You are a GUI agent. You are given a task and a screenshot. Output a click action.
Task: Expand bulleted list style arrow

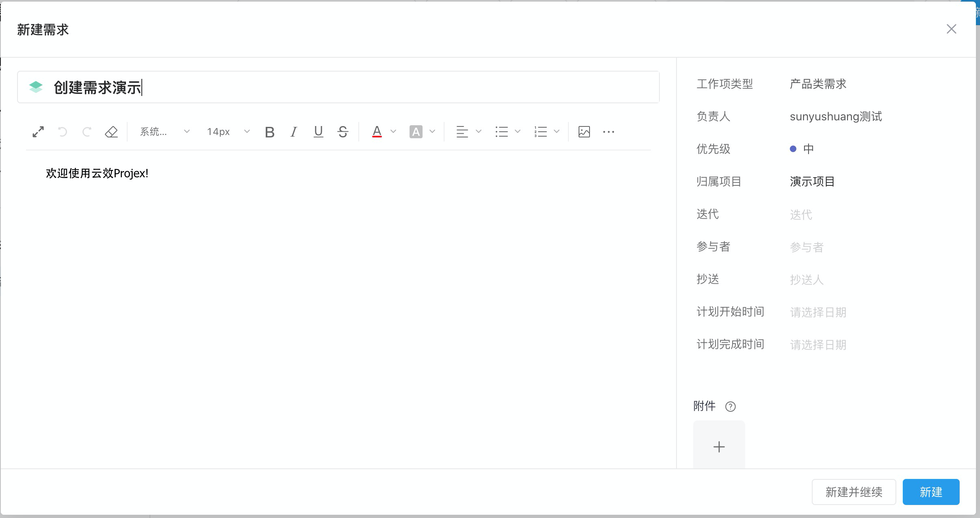click(x=518, y=131)
